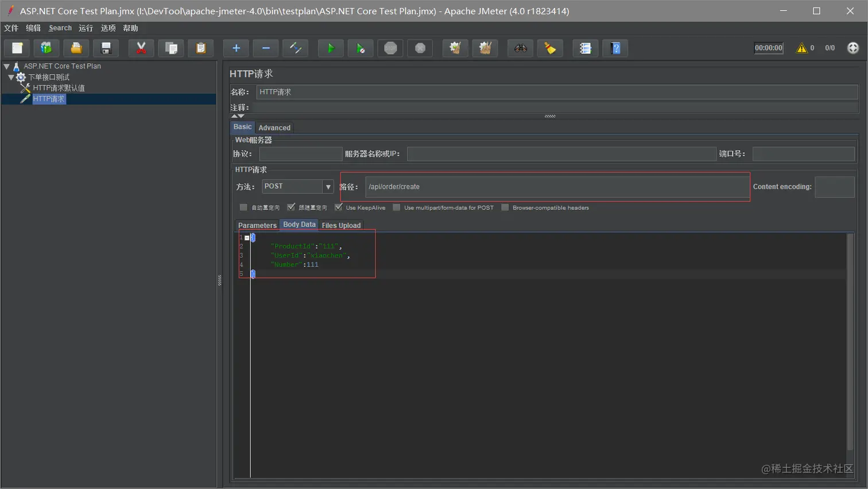868x489 pixels.
Task: Open the 运行 menu
Action: tap(86, 28)
